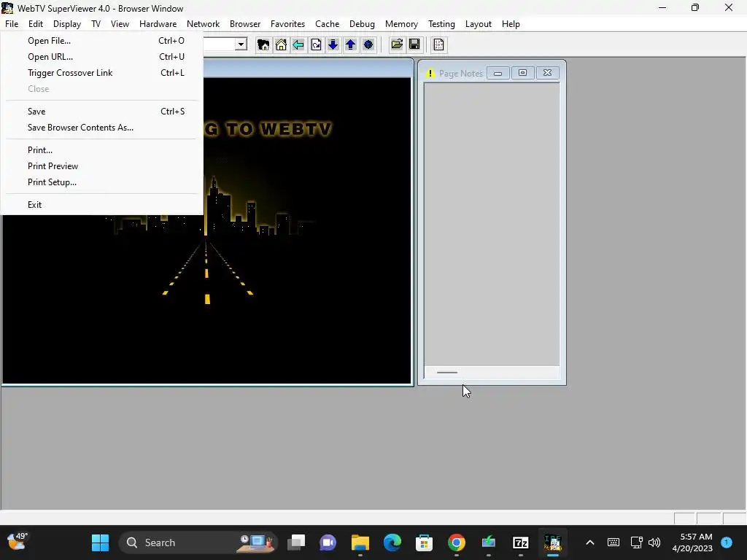Open Task View from the taskbar
This screenshot has height=560, width=747.
[x=296, y=542]
